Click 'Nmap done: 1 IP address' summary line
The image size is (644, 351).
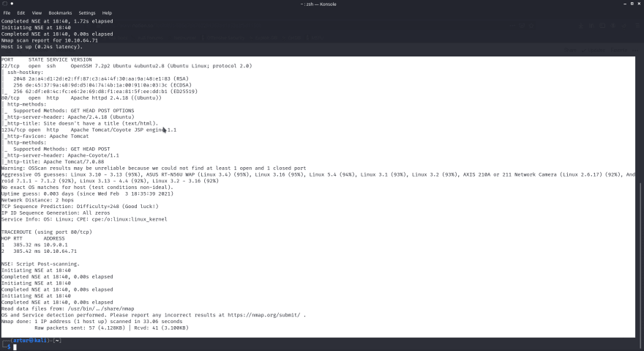click(91, 322)
